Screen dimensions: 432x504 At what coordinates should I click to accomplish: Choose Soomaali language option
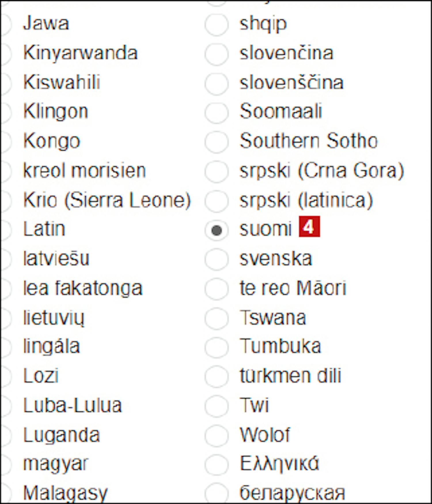coord(217,112)
